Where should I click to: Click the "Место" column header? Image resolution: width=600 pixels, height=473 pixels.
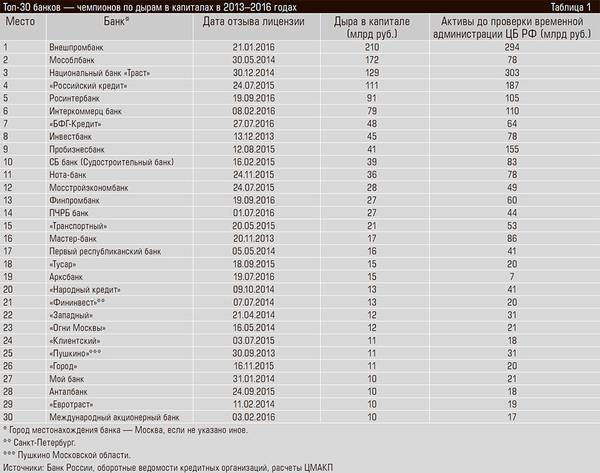point(20,21)
